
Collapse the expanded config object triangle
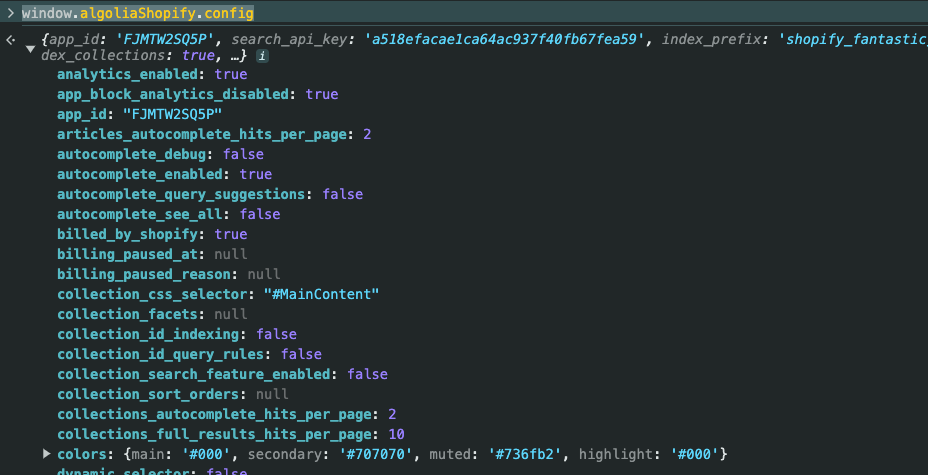[x=30, y=50]
